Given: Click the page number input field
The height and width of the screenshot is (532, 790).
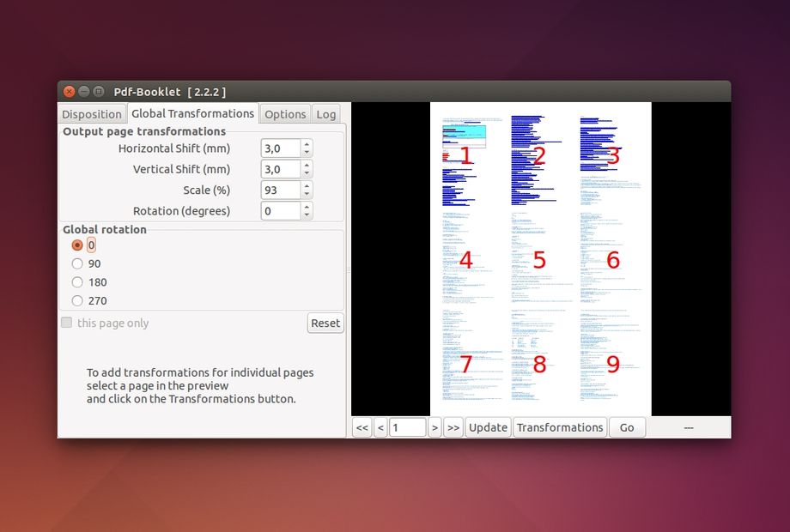Looking at the screenshot, I should (407, 427).
